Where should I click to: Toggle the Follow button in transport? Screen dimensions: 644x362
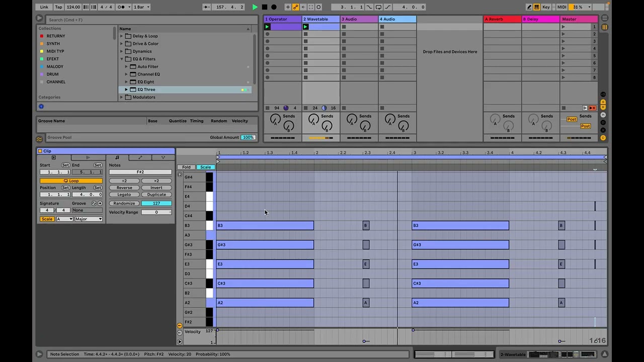pos(207,7)
